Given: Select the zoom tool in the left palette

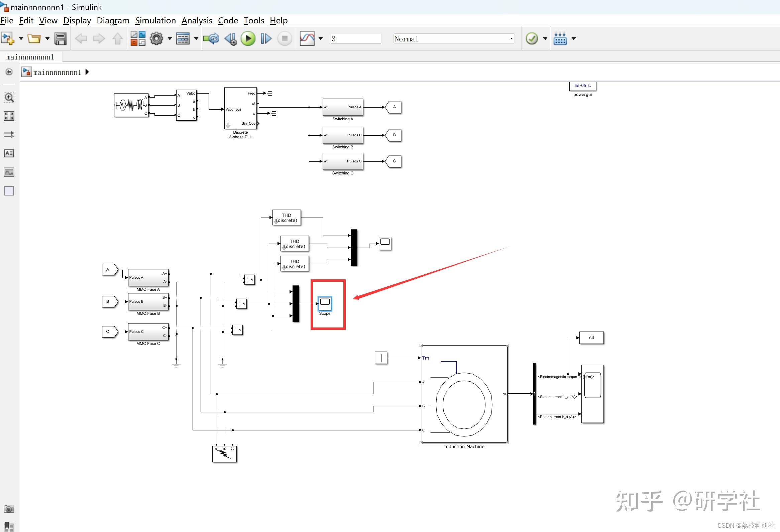Looking at the screenshot, I should [x=9, y=98].
